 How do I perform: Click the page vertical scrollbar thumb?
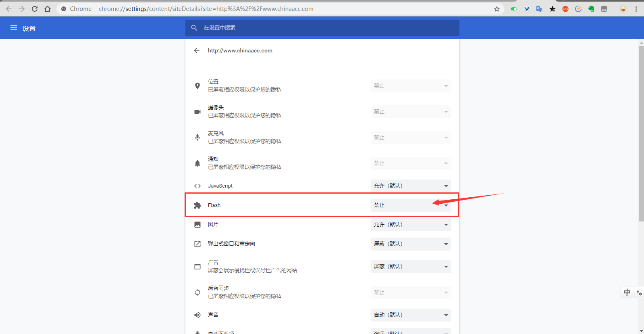pos(641,133)
